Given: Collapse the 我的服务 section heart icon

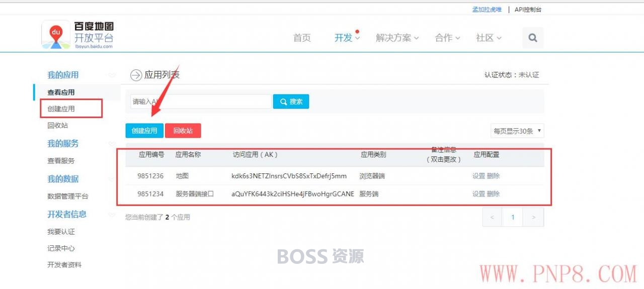Looking at the screenshot, I should click(x=112, y=144).
